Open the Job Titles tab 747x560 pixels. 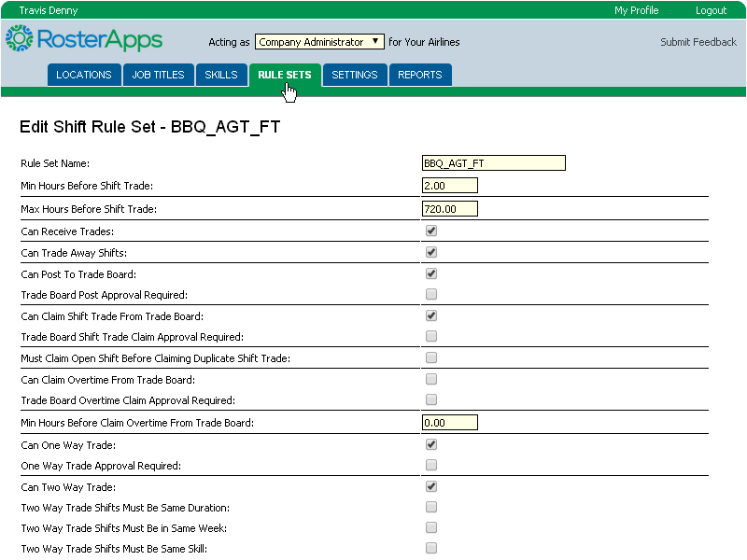tap(158, 75)
